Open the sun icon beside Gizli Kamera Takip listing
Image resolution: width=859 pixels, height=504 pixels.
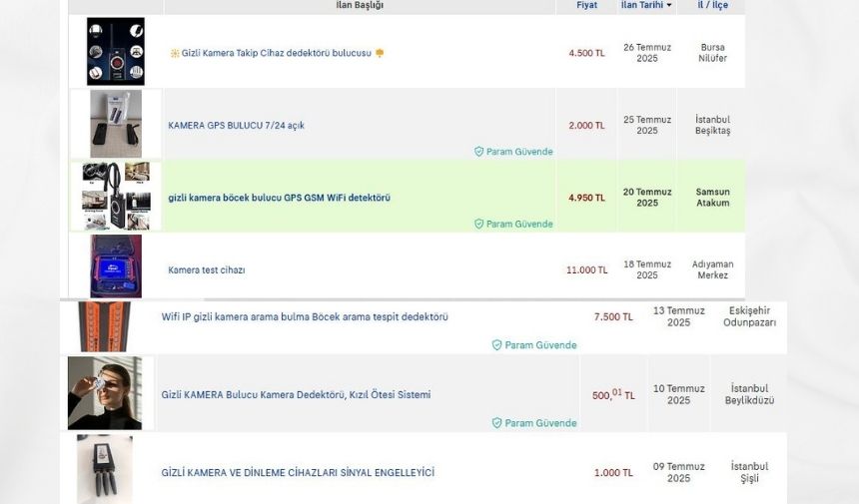tap(175, 53)
